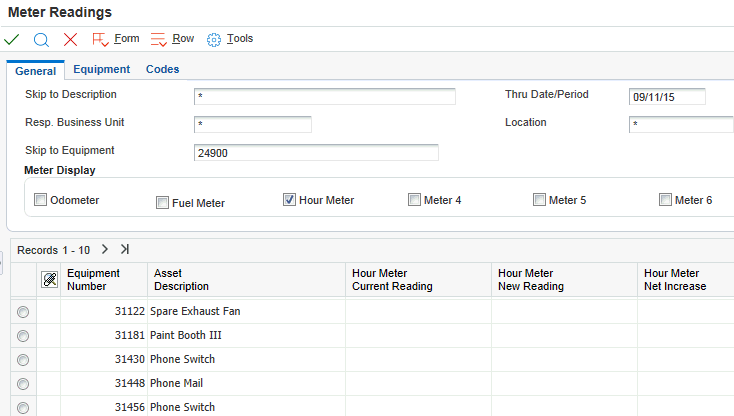Click the grid customize icon in header
Image resolution: width=734 pixels, height=416 pixels.
point(49,280)
